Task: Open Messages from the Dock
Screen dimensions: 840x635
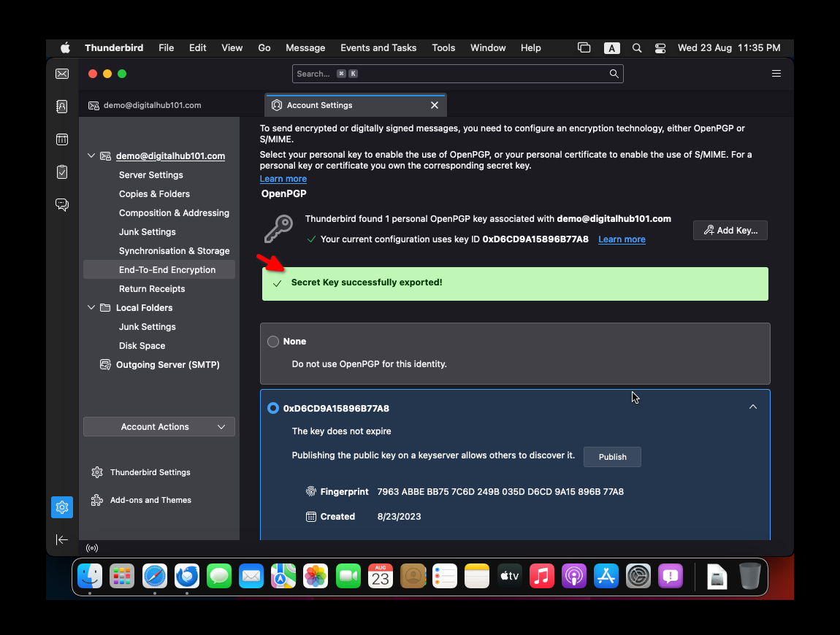Action: click(219, 577)
